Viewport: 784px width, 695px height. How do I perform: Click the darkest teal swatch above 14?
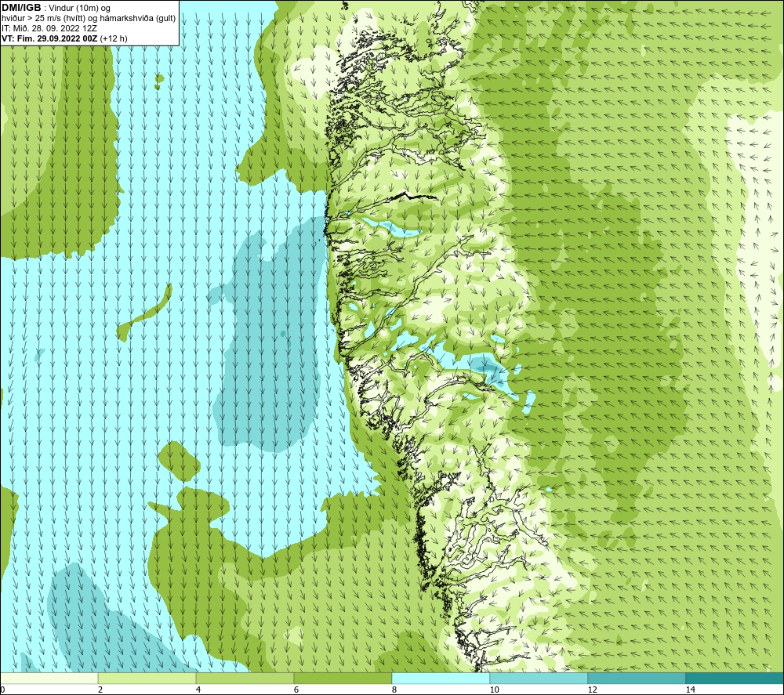tap(735, 678)
